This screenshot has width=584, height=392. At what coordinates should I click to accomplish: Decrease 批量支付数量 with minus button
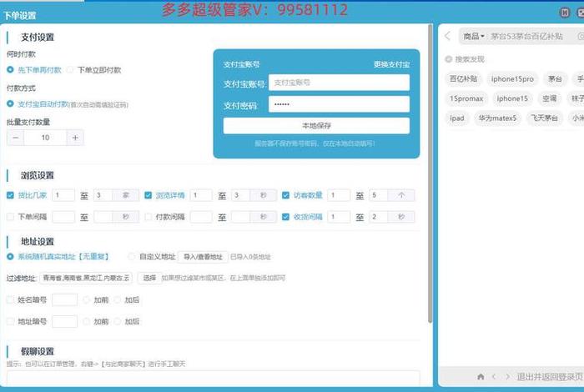16,138
